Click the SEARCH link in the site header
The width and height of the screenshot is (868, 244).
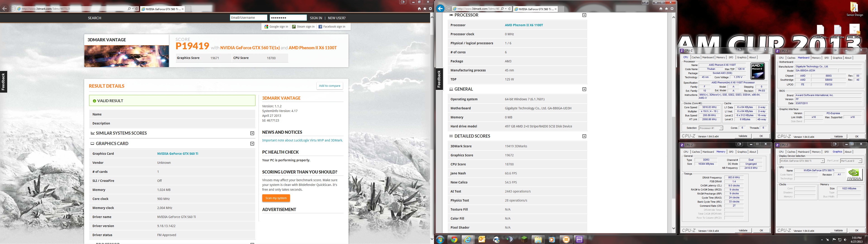pos(94,18)
